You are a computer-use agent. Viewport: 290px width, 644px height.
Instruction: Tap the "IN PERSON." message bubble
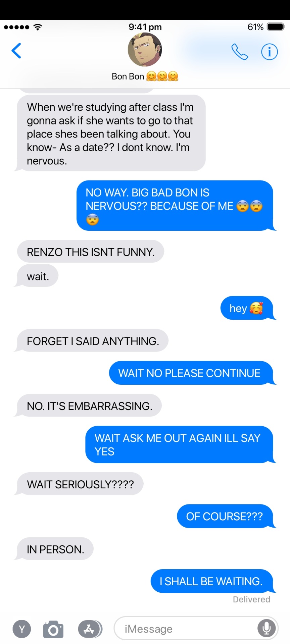[54, 549]
